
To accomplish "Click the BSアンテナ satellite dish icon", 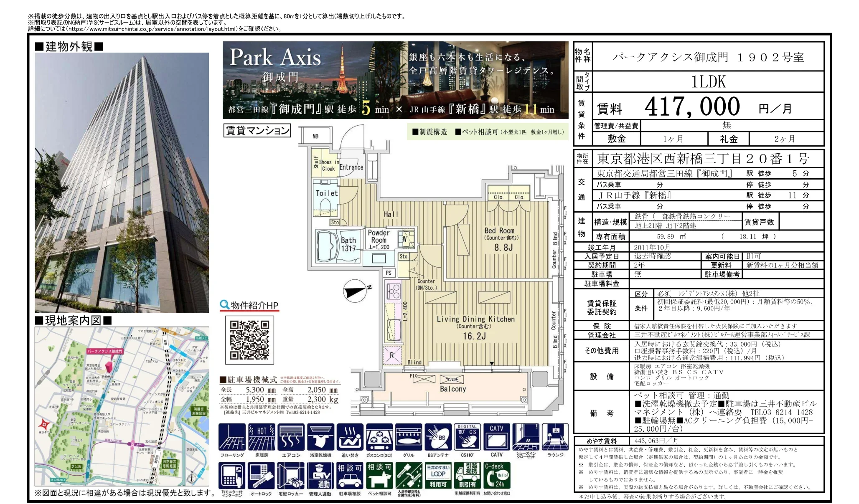I will [x=438, y=437].
